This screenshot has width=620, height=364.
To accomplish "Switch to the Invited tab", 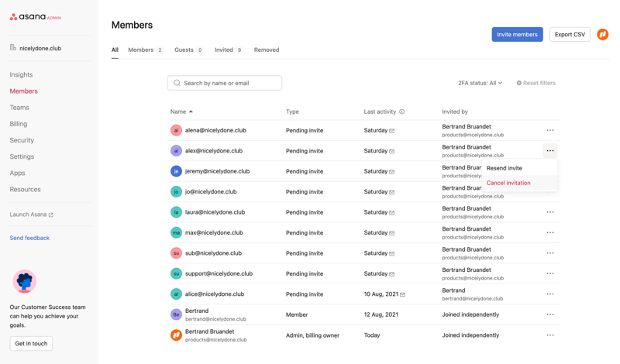I will tap(229, 50).
